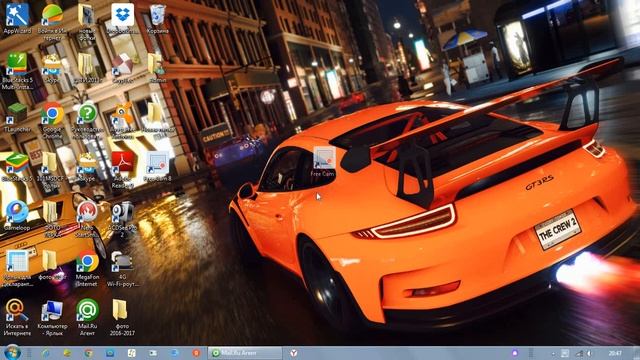
Task: Open MegaFon Internet Chrome shortcut
Action: tap(87, 269)
